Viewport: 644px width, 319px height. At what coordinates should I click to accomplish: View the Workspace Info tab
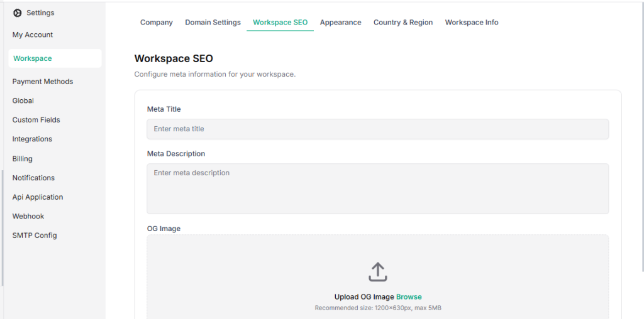click(471, 23)
